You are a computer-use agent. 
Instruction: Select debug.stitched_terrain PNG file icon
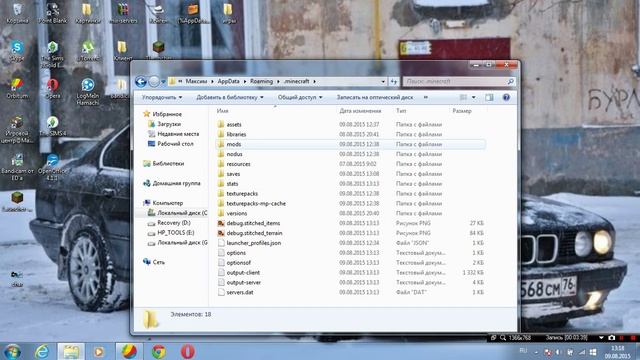tap(221, 233)
